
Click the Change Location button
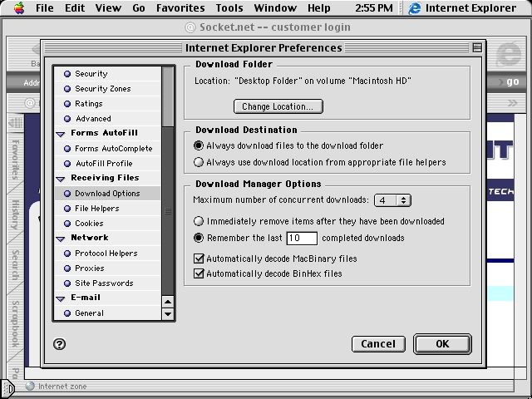[278, 106]
